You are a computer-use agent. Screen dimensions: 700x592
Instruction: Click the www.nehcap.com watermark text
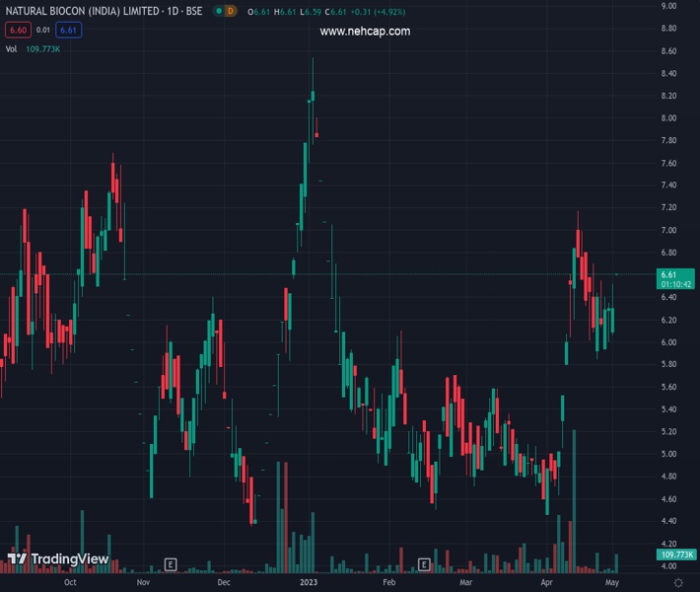[365, 32]
